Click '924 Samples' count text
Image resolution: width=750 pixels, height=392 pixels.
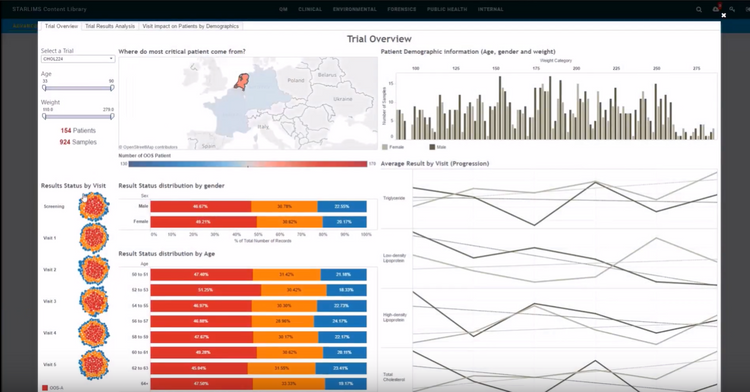click(78, 142)
